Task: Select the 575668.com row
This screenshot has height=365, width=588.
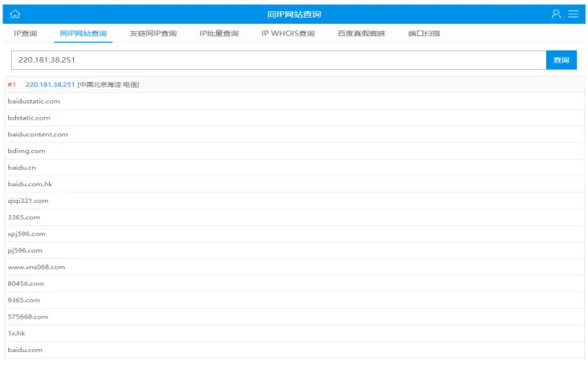Action: point(295,317)
